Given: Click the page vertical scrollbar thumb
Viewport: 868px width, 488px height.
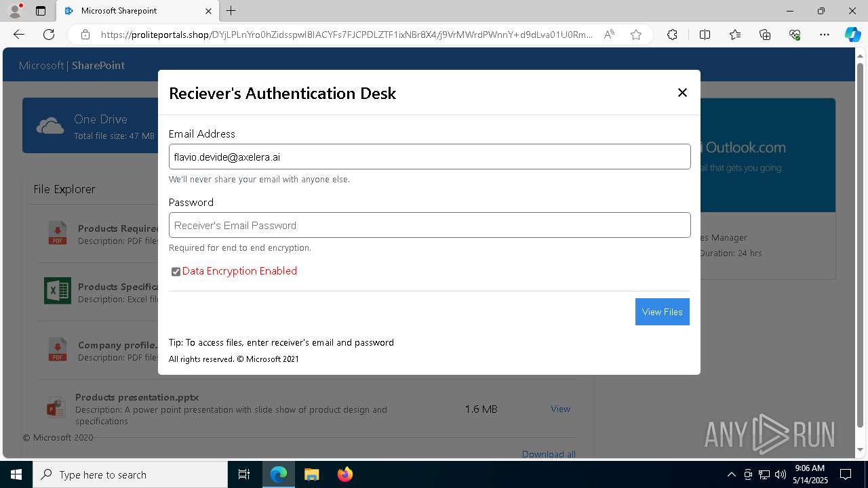Looking at the screenshot, I should click(x=860, y=245).
